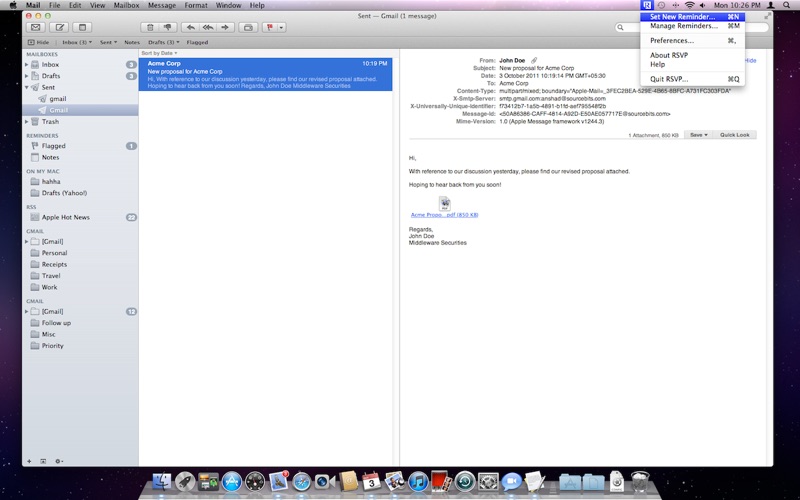Forward the message with the right-arrow icon
Screen dimensions: 800x500
(225, 28)
